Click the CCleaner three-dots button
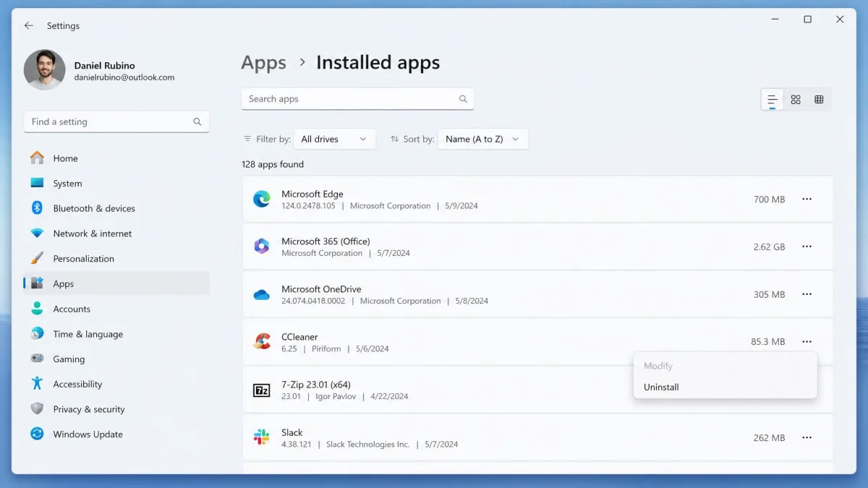Screen dimensions: 868x488 [x=807, y=341]
